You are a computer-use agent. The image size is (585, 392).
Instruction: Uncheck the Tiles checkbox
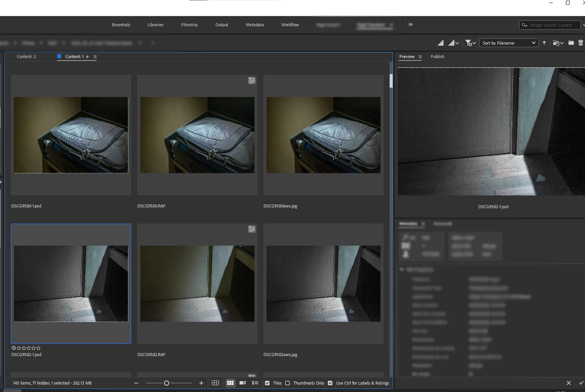pyautogui.click(x=267, y=383)
